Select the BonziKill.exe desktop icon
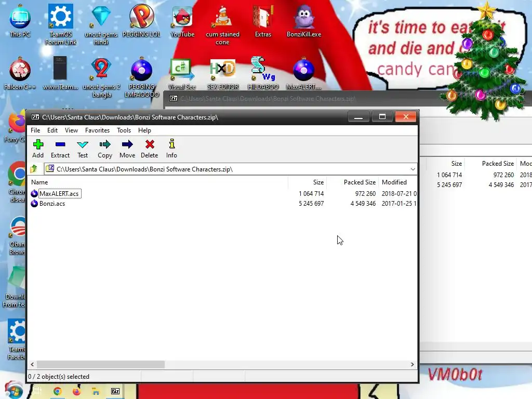The width and height of the screenshot is (532, 399). tap(303, 21)
